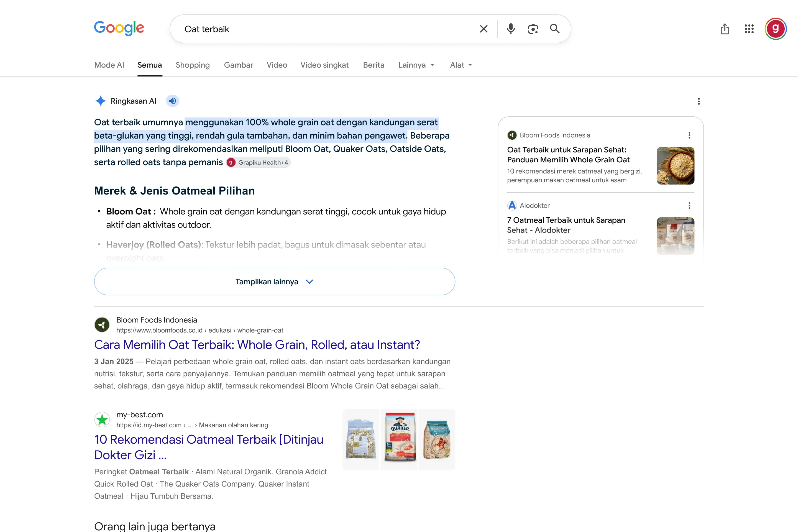Open the blue Rolled Oats bag thumbnail

click(x=437, y=439)
